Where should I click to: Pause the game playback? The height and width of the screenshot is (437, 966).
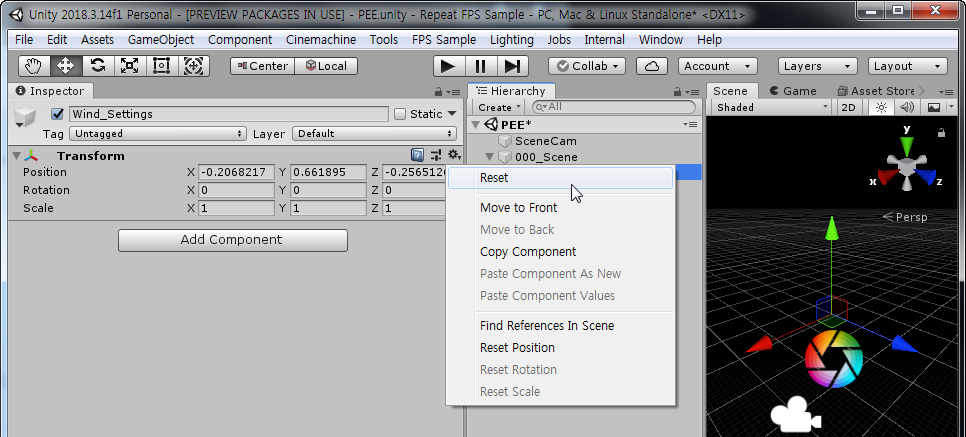(481, 66)
